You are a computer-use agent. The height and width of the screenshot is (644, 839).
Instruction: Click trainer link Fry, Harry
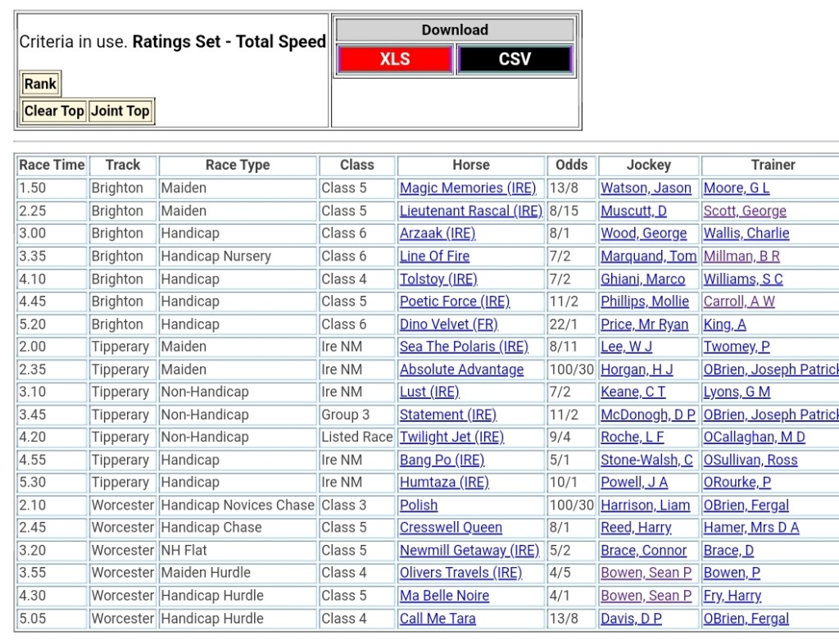pyautogui.click(x=732, y=596)
